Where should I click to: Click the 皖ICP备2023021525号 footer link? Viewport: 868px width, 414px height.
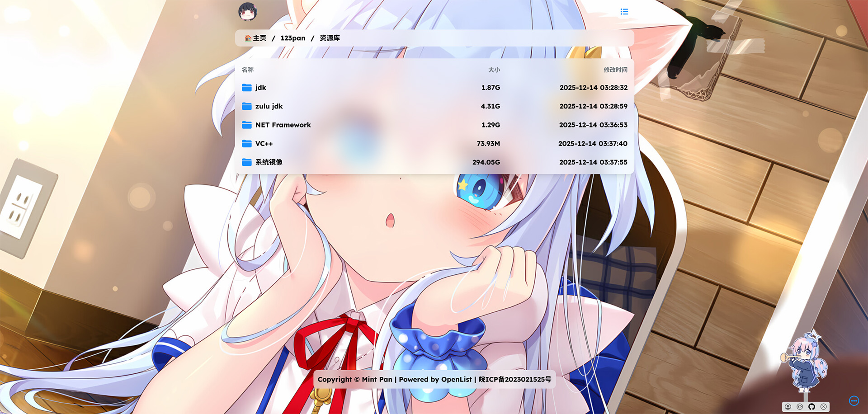click(515, 380)
